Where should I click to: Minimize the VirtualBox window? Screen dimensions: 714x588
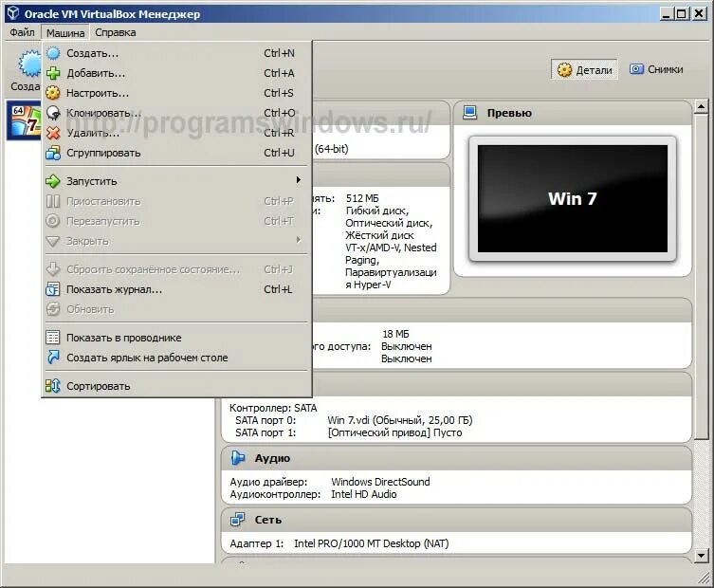[x=667, y=13]
